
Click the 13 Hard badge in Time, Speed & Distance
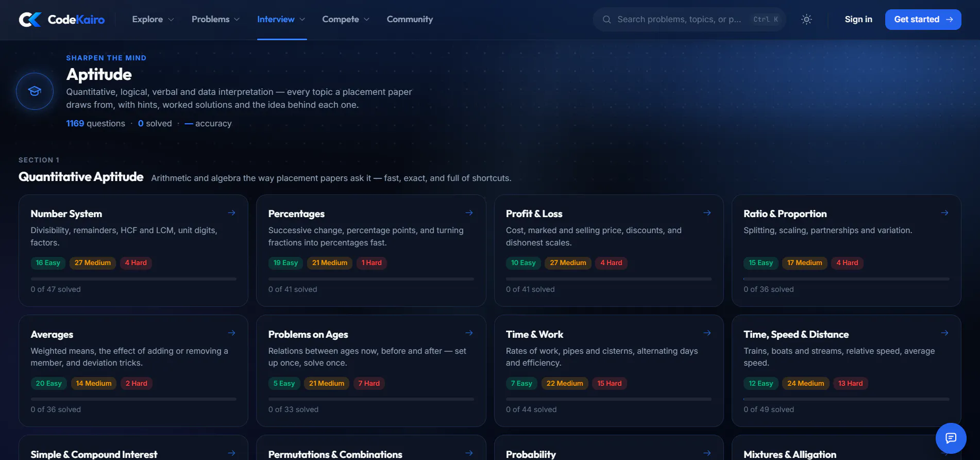pyautogui.click(x=850, y=384)
